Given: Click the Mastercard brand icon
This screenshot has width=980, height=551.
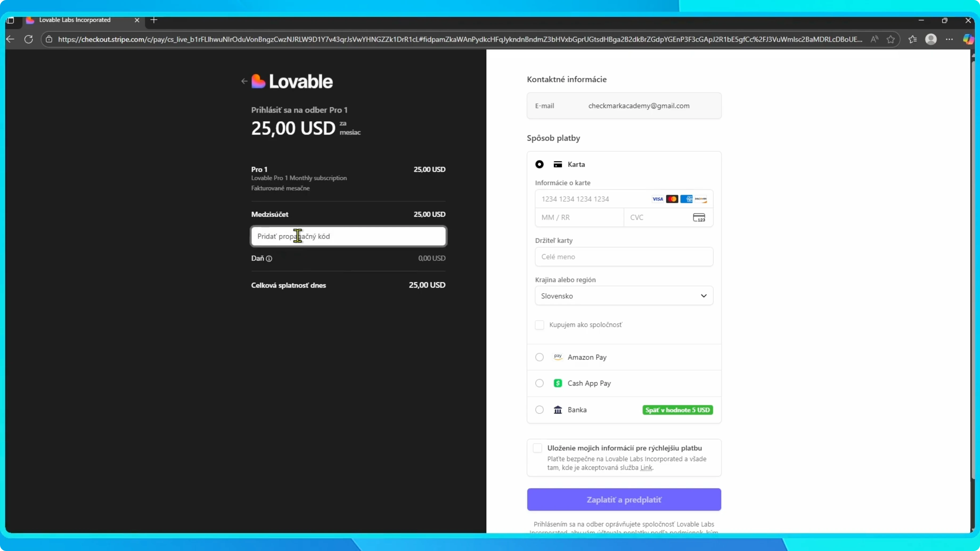Looking at the screenshot, I should 672,199.
